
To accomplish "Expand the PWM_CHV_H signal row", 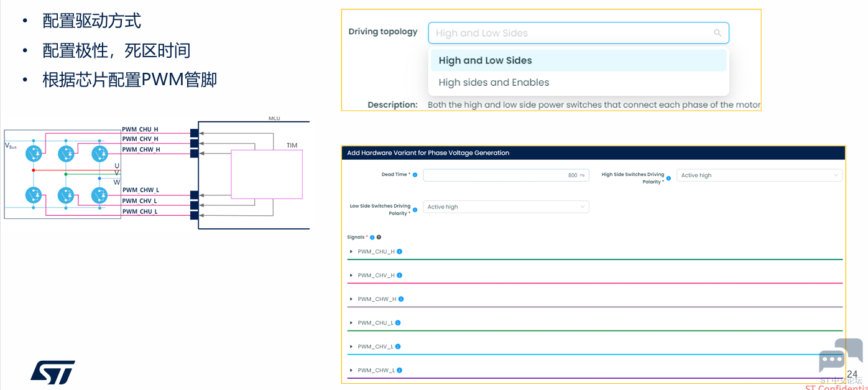I will tap(351, 276).
